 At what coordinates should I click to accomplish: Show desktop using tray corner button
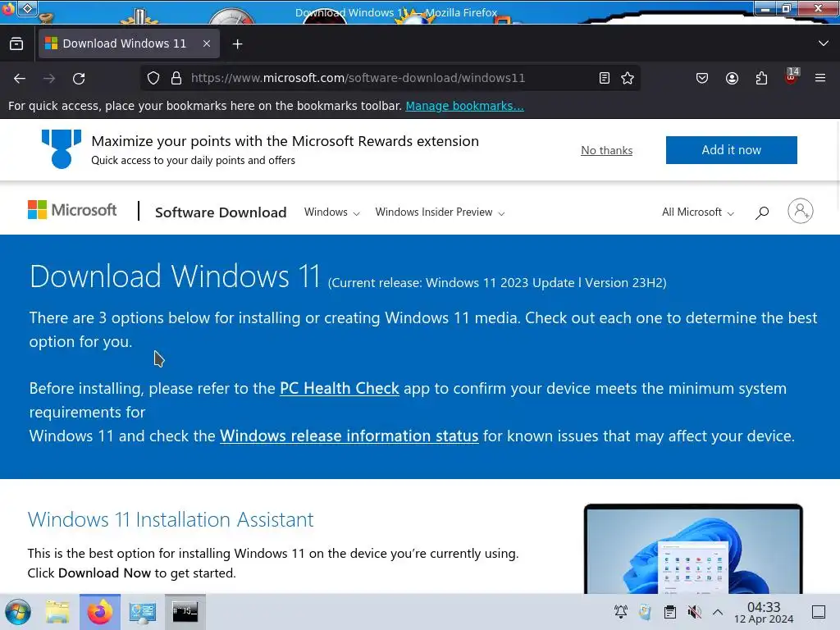coord(819,612)
